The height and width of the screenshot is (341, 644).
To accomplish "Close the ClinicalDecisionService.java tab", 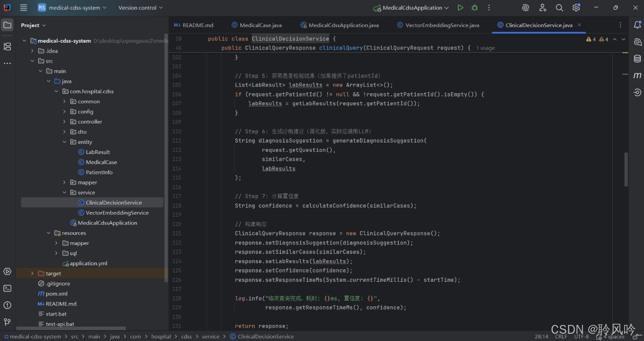I will (579, 25).
